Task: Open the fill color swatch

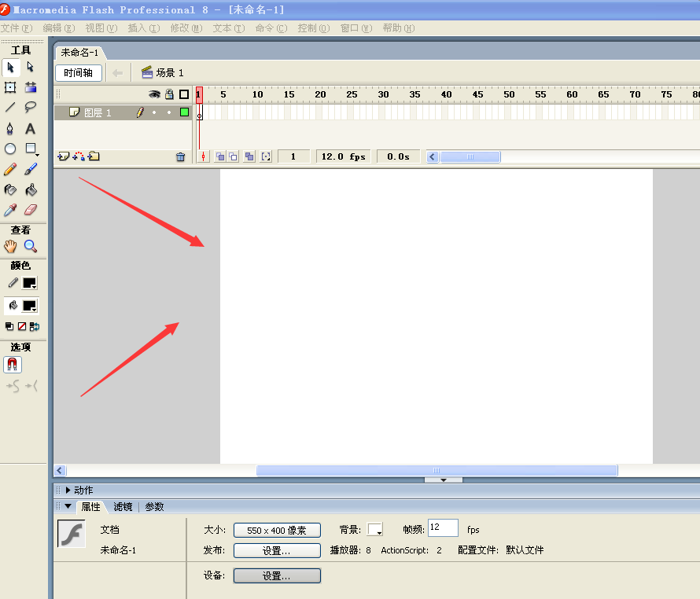Action: 30,306
